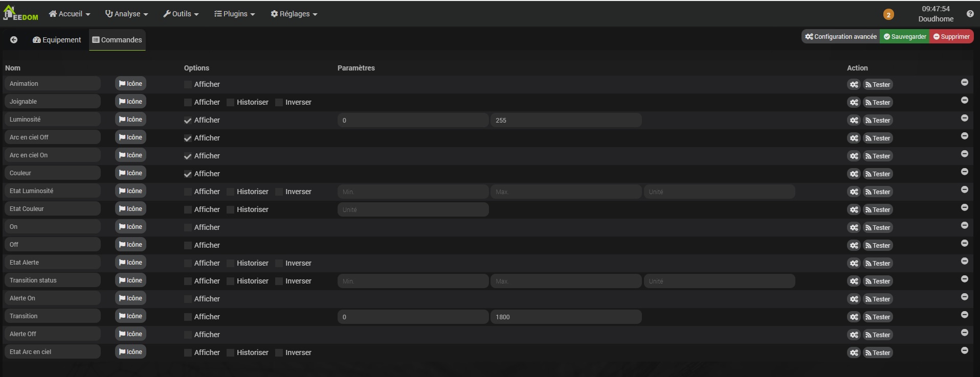Open the help question mark icon
Image resolution: width=980 pixels, height=377 pixels.
tap(970, 14)
